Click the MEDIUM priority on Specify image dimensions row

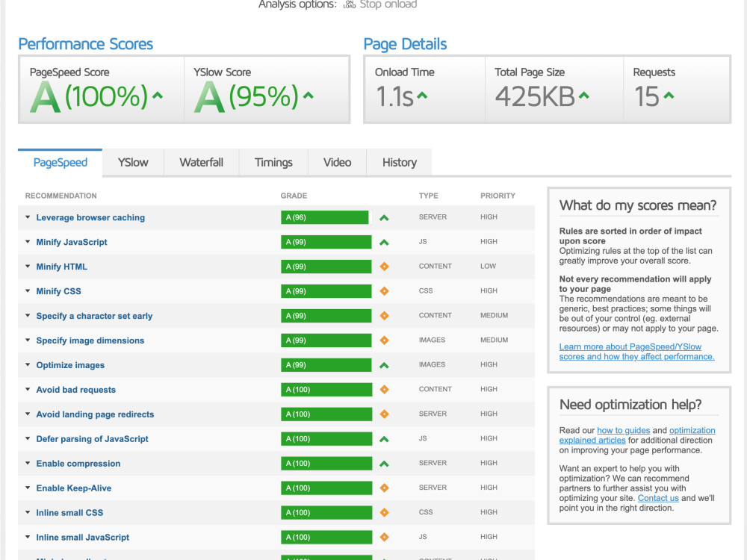pos(494,340)
